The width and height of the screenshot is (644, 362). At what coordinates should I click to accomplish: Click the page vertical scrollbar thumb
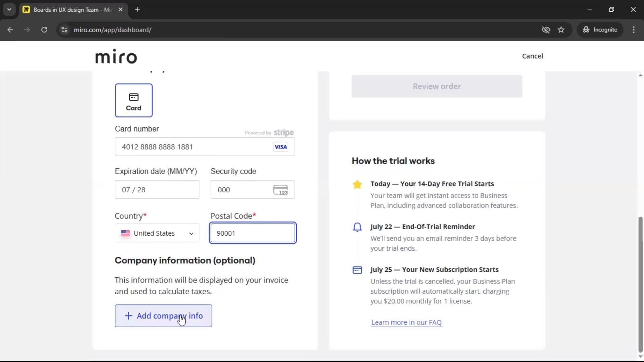tap(640, 285)
